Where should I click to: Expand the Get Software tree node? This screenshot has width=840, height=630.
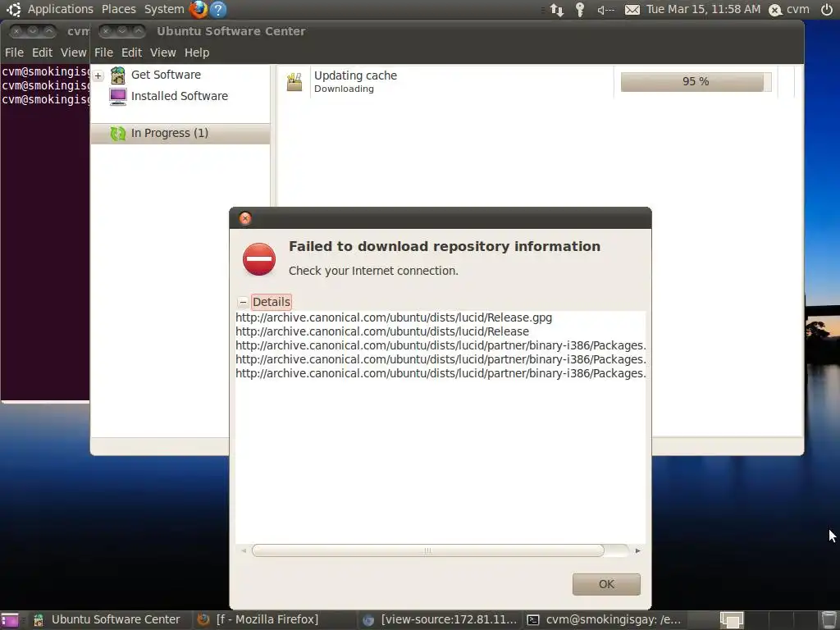[x=98, y=76]
